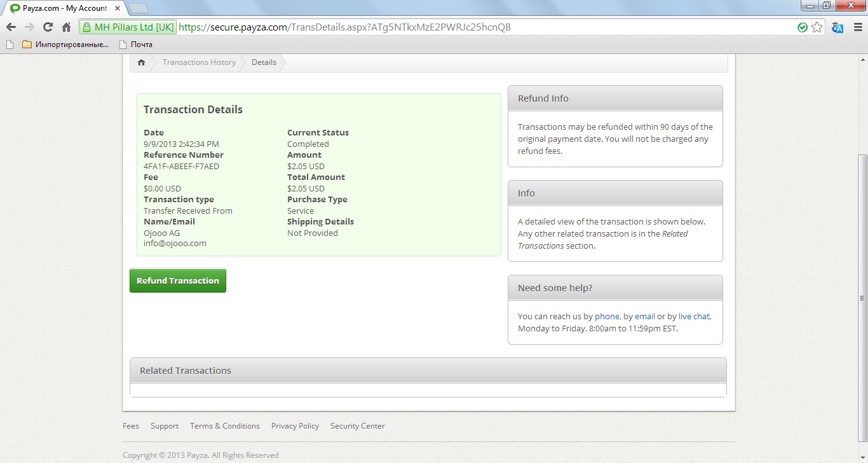Select the Details breadcrumb

pos(264,62)
